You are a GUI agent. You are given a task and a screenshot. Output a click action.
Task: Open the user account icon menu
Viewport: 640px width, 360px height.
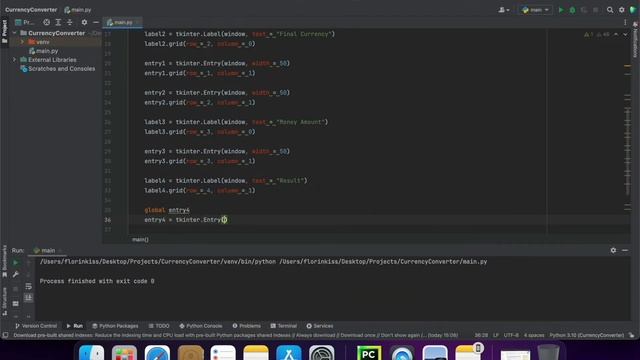coord(504,10)
